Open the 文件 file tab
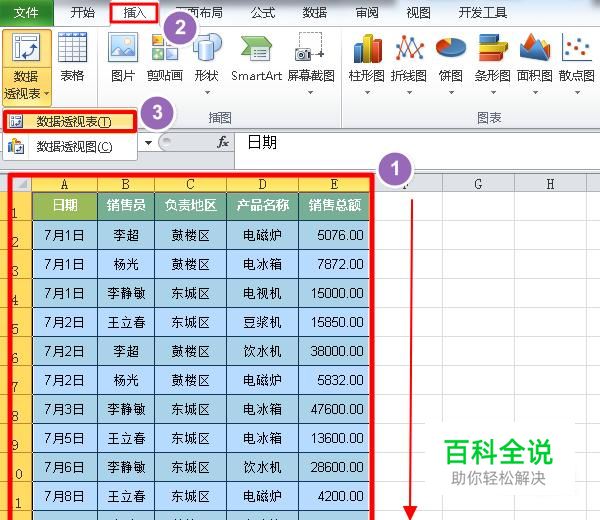 coord(26,13)
